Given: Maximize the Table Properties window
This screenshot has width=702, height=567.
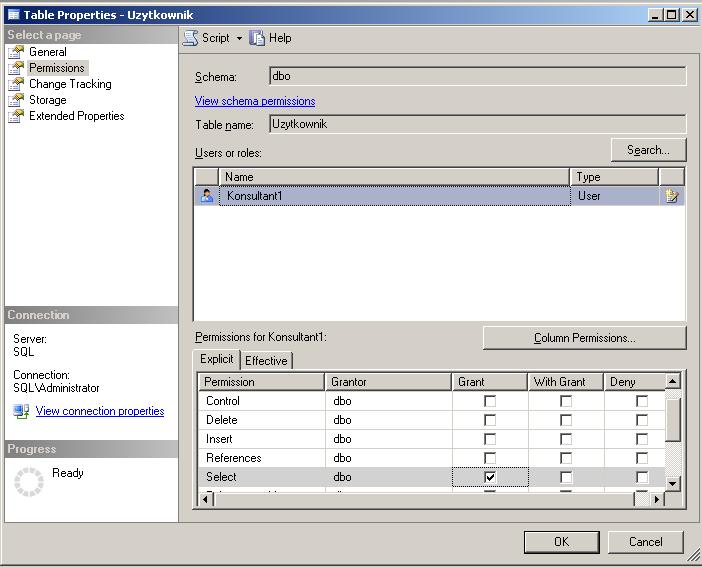Looking at the screenshot, I should [x=672, y=15].
